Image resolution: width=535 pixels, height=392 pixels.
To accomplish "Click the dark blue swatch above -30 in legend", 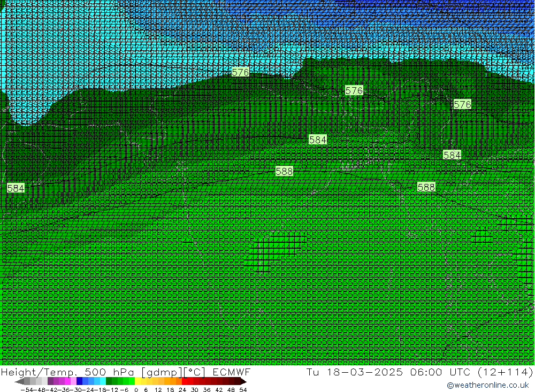I will click(x=80, y=381).
